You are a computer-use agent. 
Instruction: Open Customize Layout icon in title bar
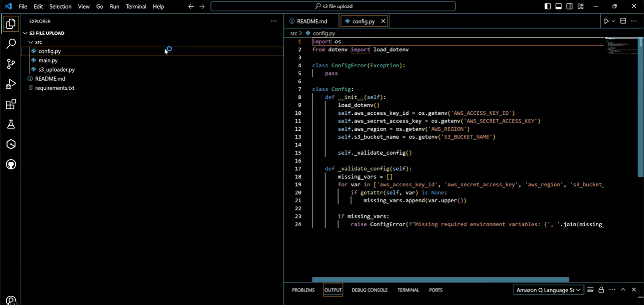click(581, 6)
